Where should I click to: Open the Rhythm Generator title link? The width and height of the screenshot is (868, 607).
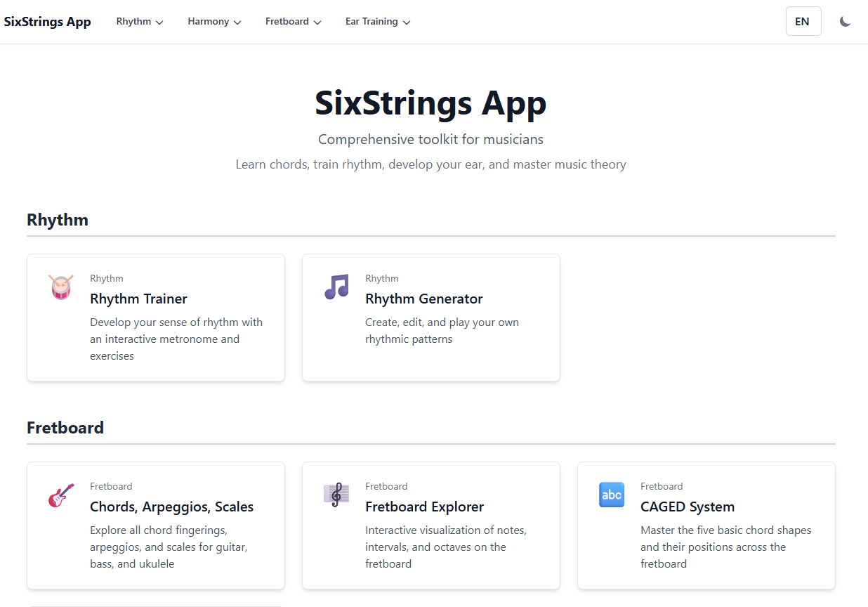click(x=423, y=299)
